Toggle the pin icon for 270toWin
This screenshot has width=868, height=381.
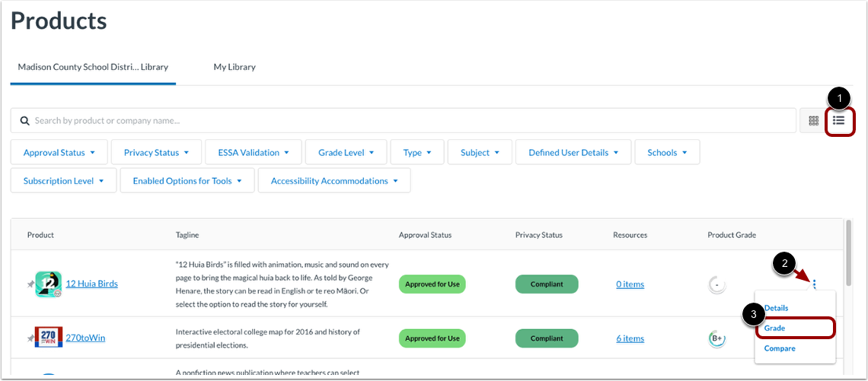(x=30, y=338)
